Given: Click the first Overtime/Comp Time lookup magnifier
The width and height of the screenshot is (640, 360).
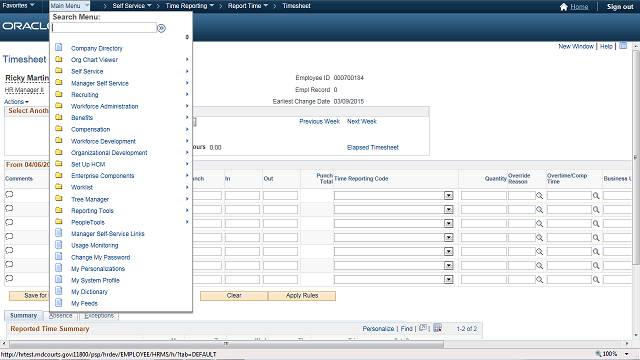Looking at the screenshot, I should click(596, 196).
